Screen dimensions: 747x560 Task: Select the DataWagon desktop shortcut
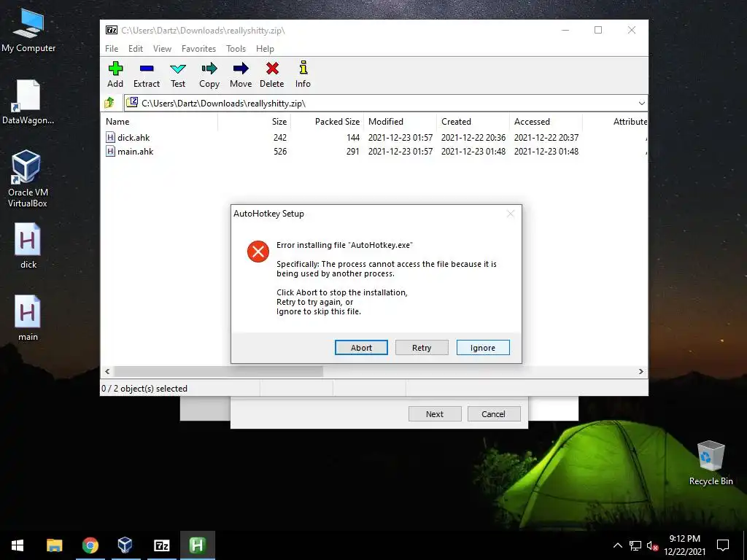28,102
